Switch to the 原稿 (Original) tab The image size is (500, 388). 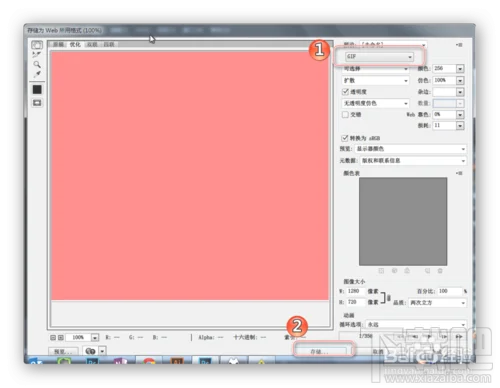(59, 44)
